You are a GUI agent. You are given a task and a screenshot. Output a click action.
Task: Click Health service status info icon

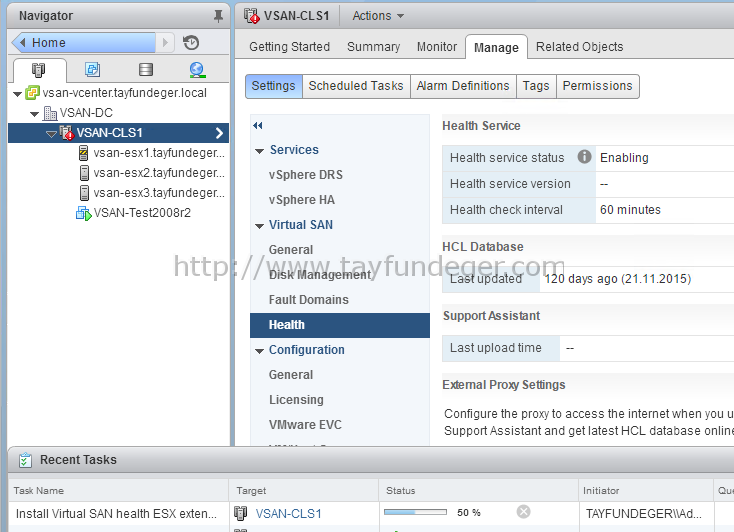[x=584, y=156]
